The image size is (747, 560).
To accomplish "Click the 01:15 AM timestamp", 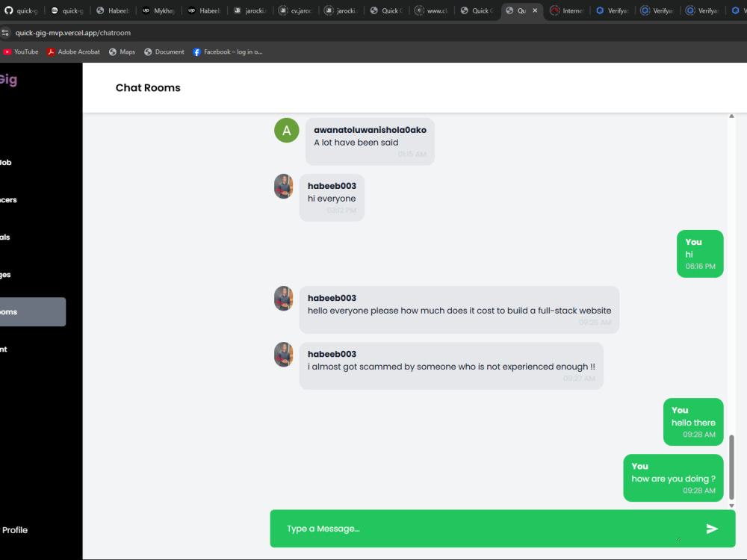I will pyautogui.click(x=412, y=155).
